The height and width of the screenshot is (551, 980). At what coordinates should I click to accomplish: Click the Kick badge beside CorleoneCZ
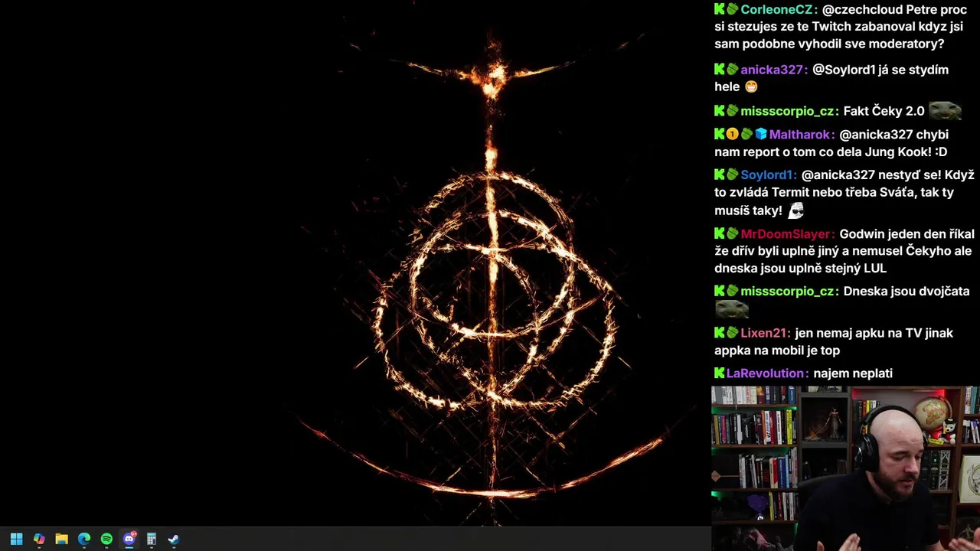pos(720,9)
